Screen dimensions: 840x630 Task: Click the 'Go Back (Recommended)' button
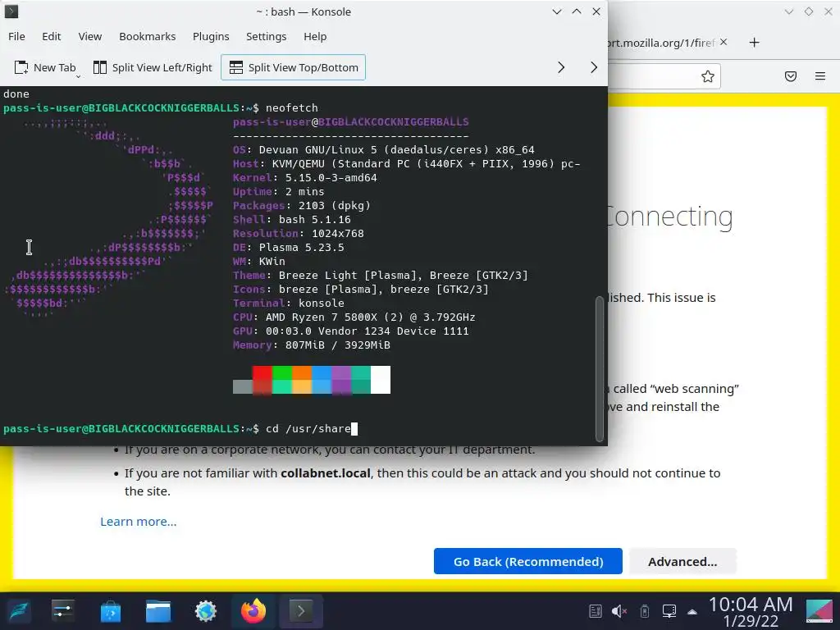pos(528,561)
